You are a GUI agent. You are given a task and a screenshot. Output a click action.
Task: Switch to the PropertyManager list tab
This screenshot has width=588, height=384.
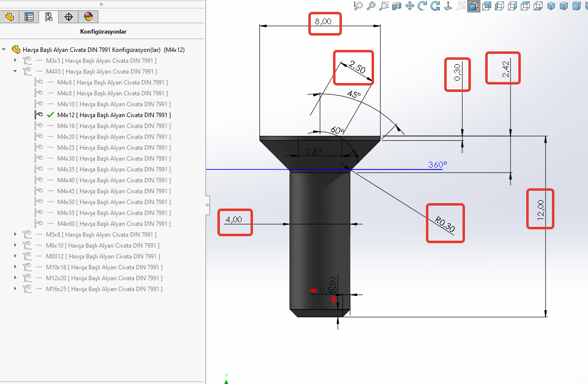29,17
